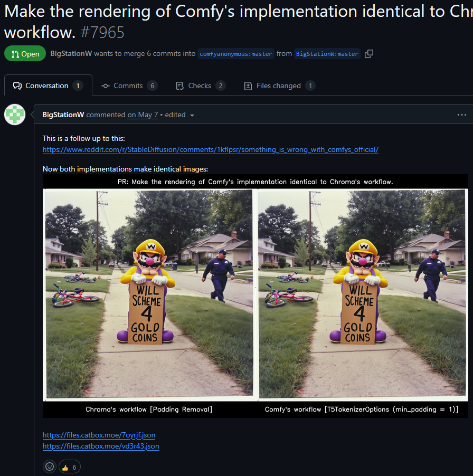Open the Files changed tab

click(x=280, y=86)
